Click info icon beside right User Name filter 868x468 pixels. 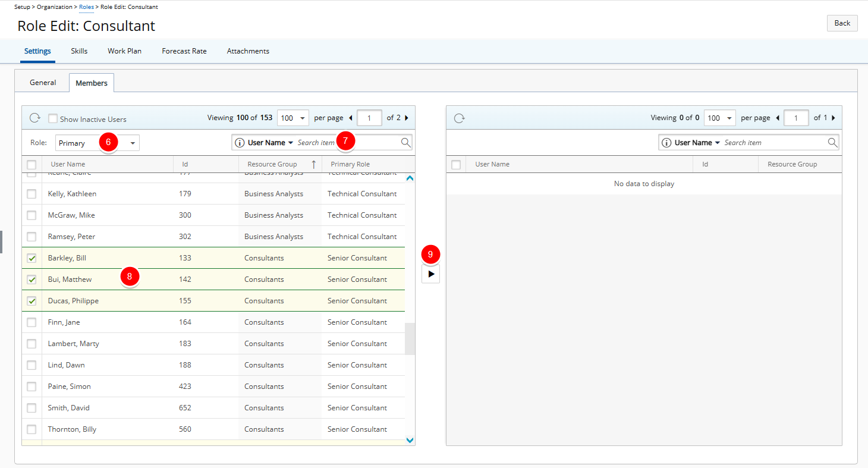point(666,143)
